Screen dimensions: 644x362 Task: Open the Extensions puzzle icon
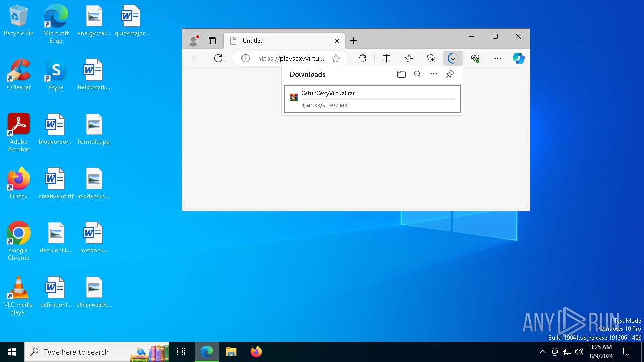pos(362,58)
